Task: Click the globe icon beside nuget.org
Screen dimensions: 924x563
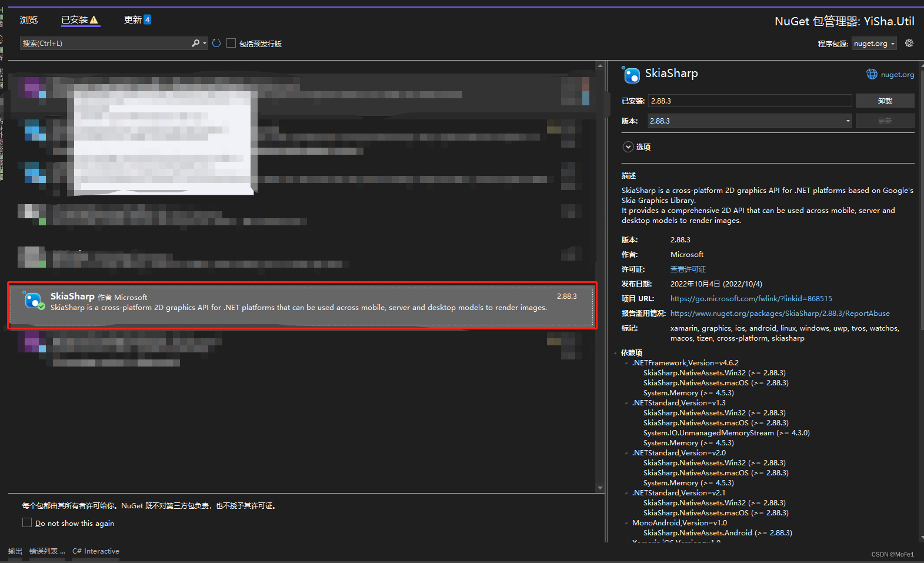Action: tap(872, 74)
